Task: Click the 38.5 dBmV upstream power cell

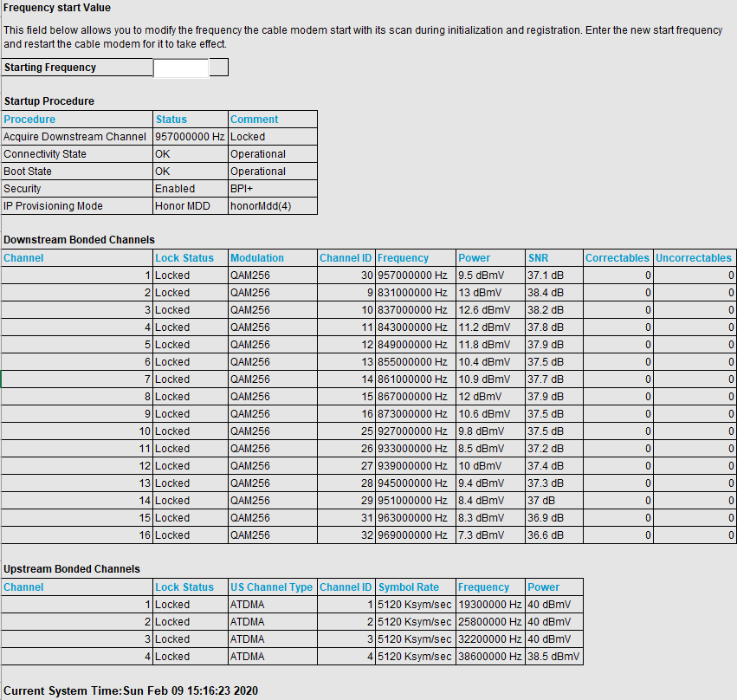Action: [x=554, y=657]
